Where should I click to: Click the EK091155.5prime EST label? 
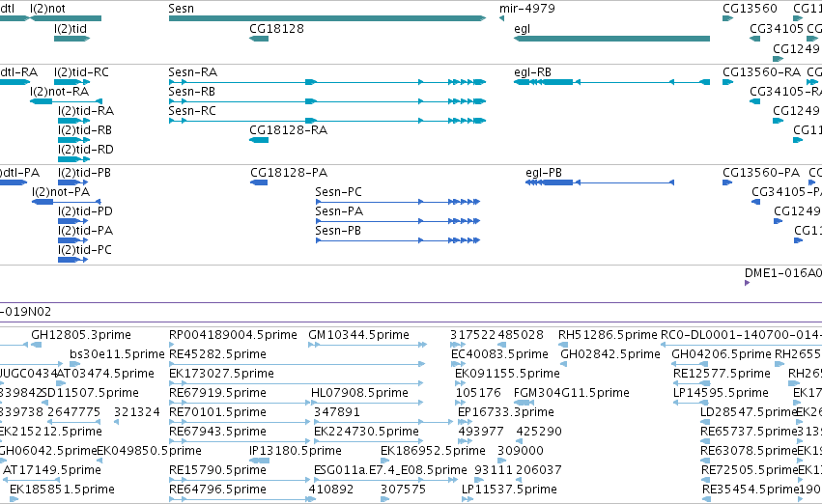click(507, 374)
